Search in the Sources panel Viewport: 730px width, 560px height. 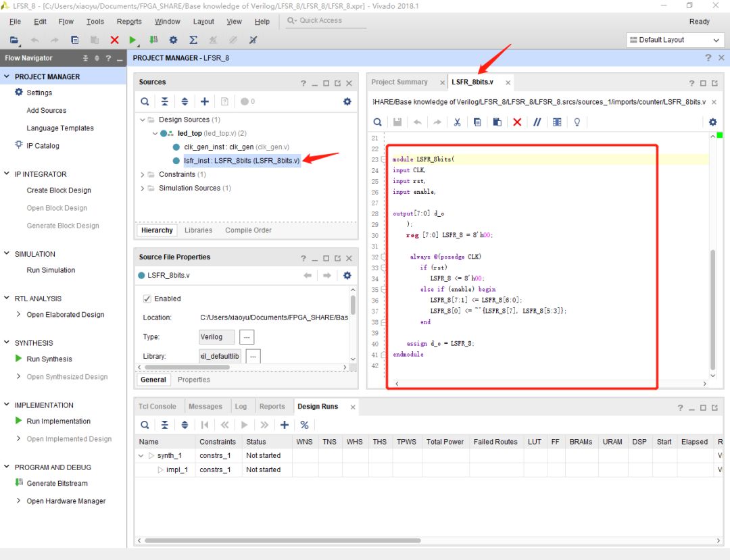[x=145, y=101]
